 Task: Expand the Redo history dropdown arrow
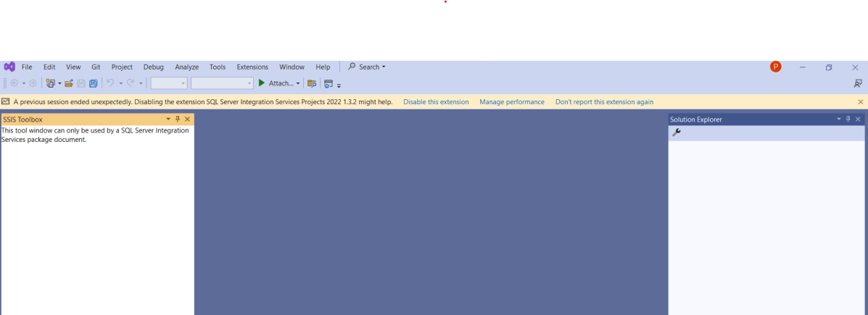click(141, 83)
